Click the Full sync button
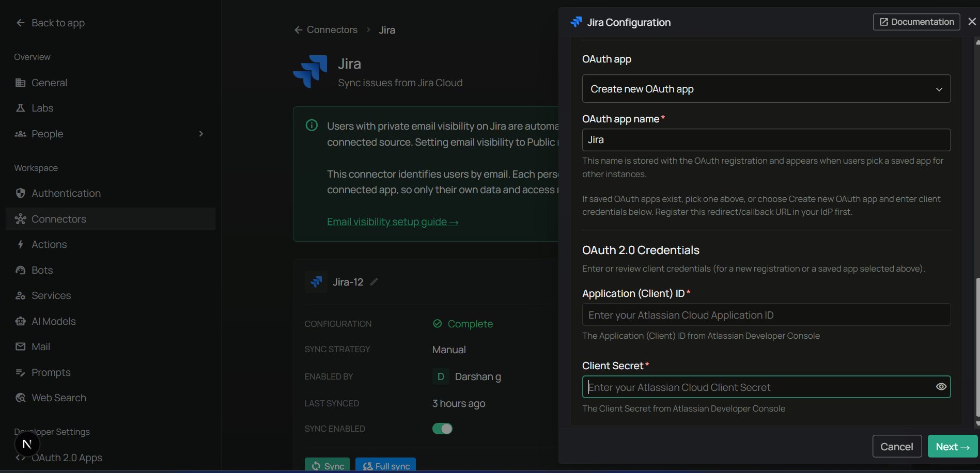This screenshot has width=980, height=473. (x=385, y=465)
